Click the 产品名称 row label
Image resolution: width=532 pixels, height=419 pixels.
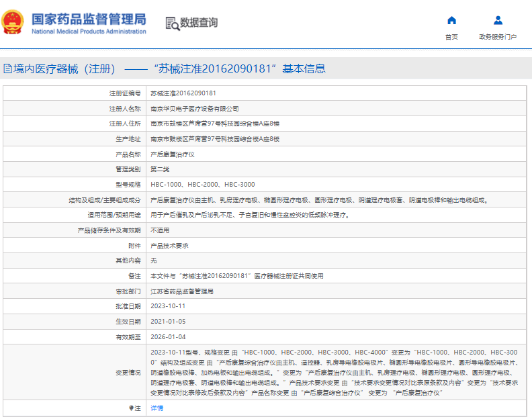(x=128, y=154)
